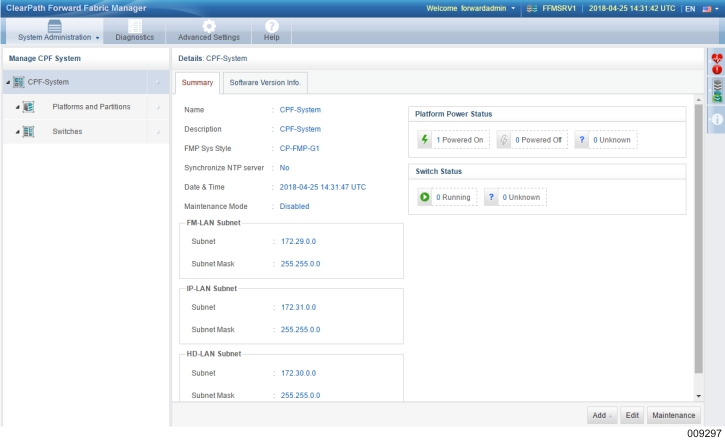
Task: Switch to the Software Version Info. tab
Action: pos(264,82)
